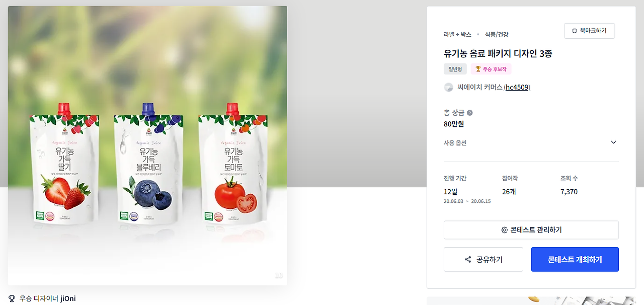Click the 북마크하기 button
644x305 pixels.
[x=589, y=31]
